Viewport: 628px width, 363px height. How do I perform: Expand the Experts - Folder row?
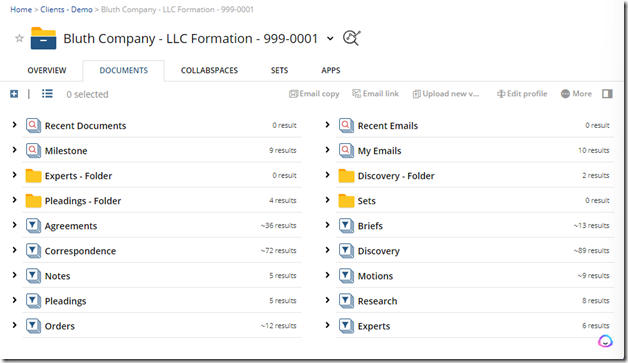point(14,175)
